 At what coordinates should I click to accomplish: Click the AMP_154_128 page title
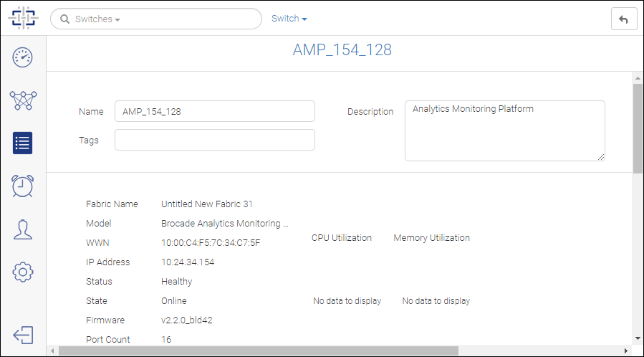point(342,49)
